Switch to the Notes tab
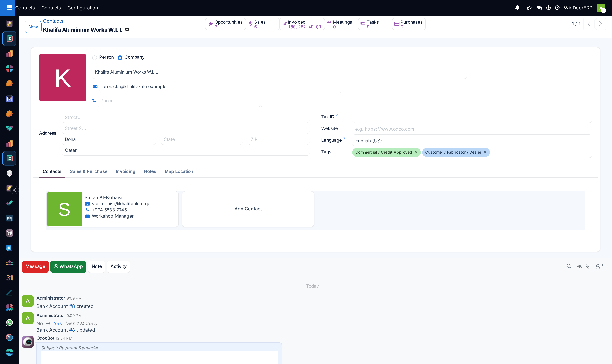This screenshot has width=612, height=364. click(150, 171)
